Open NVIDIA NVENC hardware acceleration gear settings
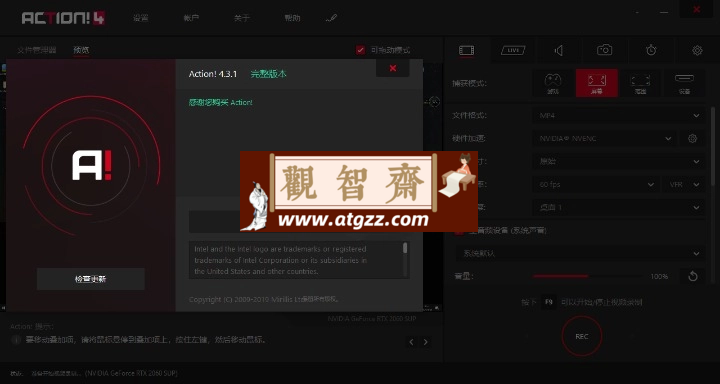The width and height of the screenshot is (720, 384). pyautogui.click(x=692, y=138)
